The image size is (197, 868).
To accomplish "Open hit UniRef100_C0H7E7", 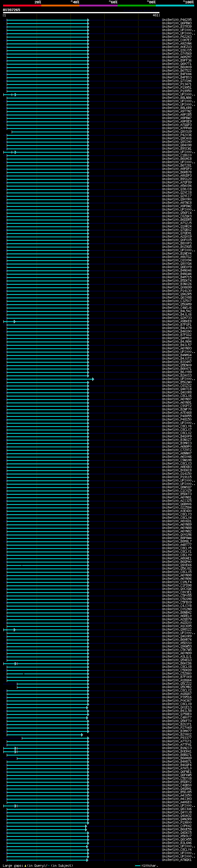I will point(177,40).
